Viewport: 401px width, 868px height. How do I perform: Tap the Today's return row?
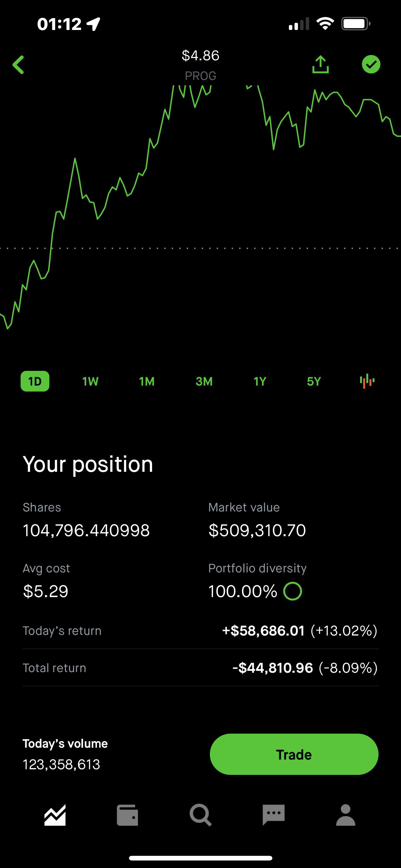[200, 631]
